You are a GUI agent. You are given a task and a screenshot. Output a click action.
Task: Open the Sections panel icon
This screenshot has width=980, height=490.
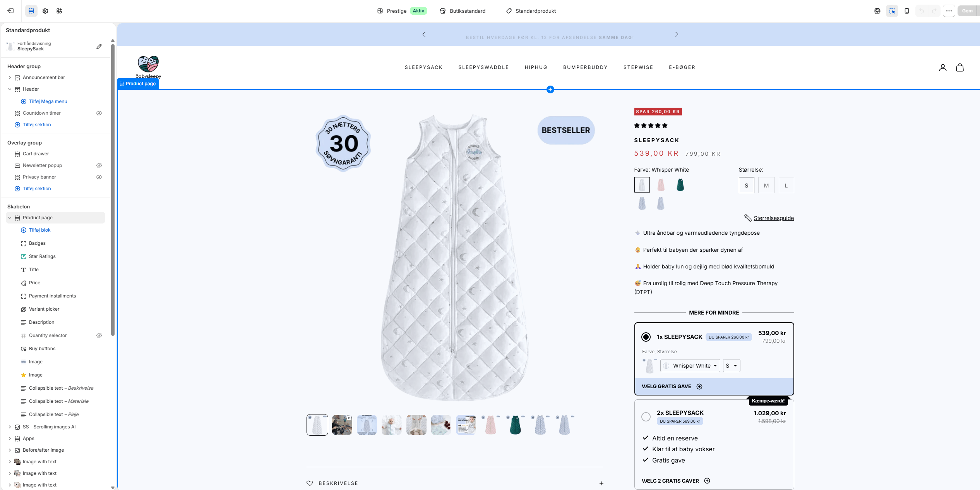(x=31, y=11)
